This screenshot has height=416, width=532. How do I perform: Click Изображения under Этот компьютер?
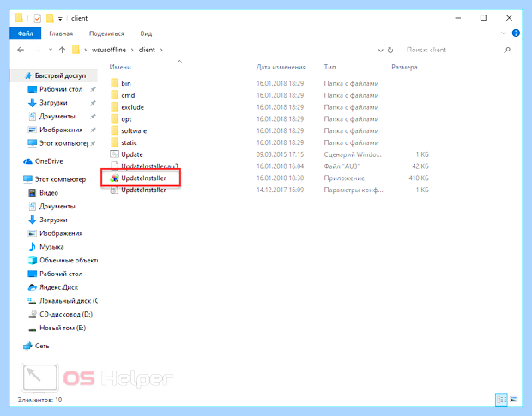61,233
